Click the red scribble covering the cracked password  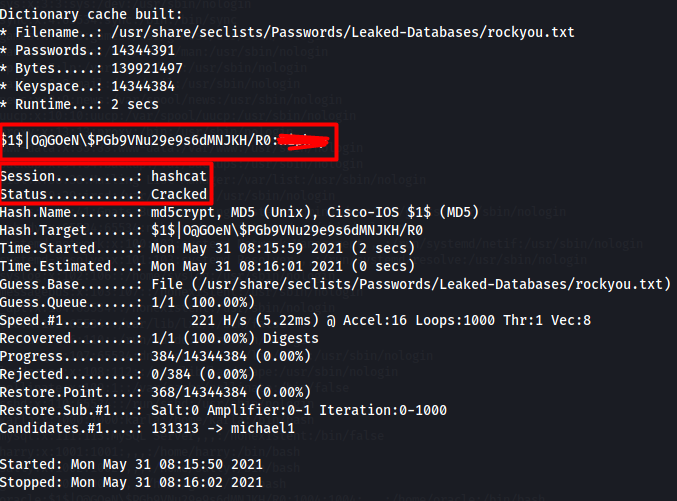tap(304, 142)
